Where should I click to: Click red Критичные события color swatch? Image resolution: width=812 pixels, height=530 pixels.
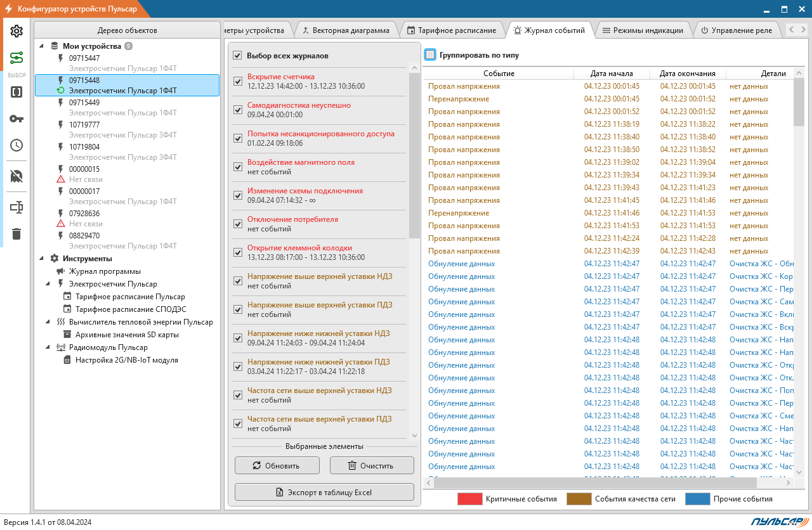(x=470, y=499)
